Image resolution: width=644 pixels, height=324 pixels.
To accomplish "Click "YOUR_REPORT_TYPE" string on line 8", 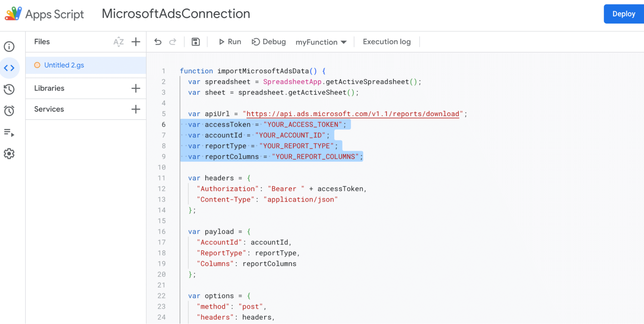I will pos(296,146).
